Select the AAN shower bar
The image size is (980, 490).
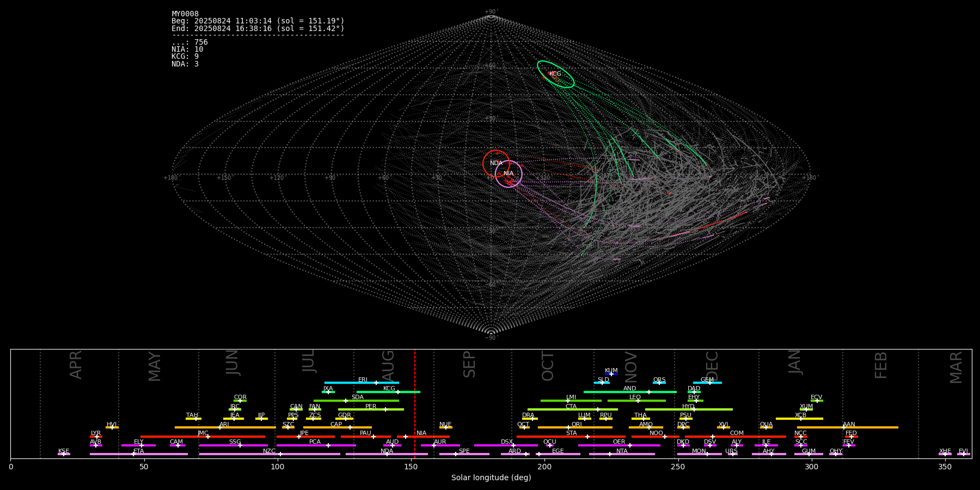[x=848, y=427]
